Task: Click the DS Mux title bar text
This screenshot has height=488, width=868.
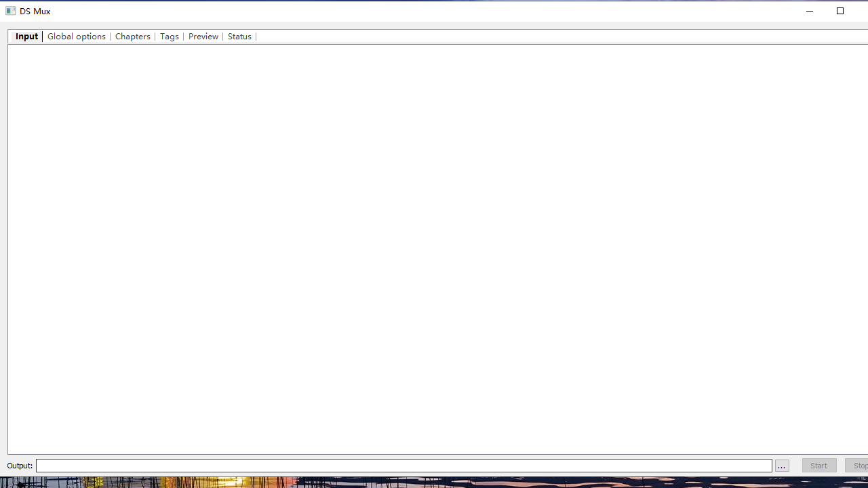Action: coord(35,11)
